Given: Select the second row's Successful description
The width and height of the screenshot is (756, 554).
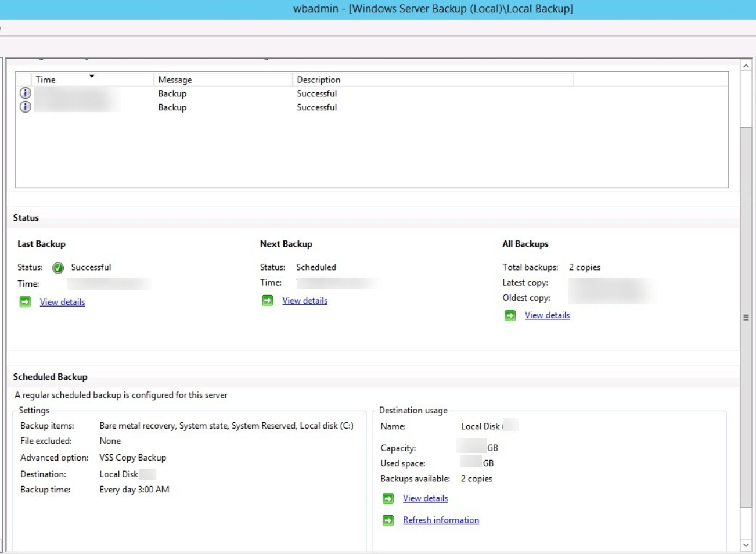Looking at the screenshot, I should pyautogui.click(x=317, y=107).
